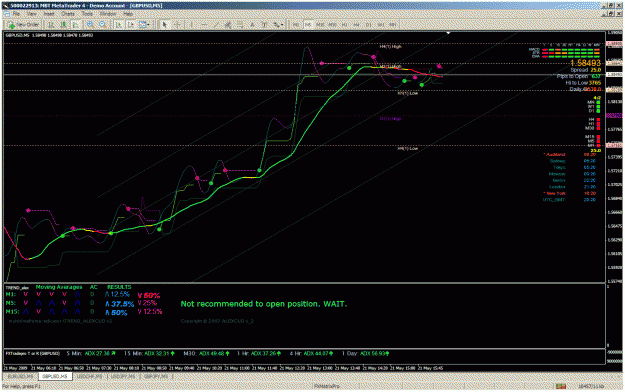Click the 'New York' session time entry
The height and width of the screenshot is (392, 625).
coord(570,193)
